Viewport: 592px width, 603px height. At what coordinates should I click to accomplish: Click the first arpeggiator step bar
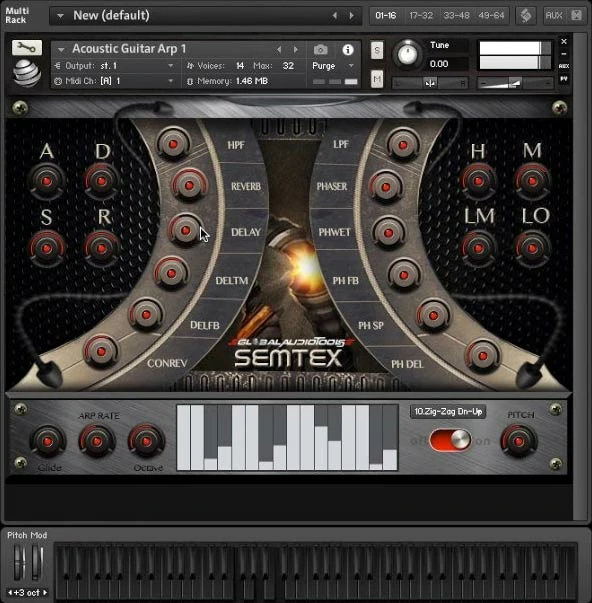183,437
